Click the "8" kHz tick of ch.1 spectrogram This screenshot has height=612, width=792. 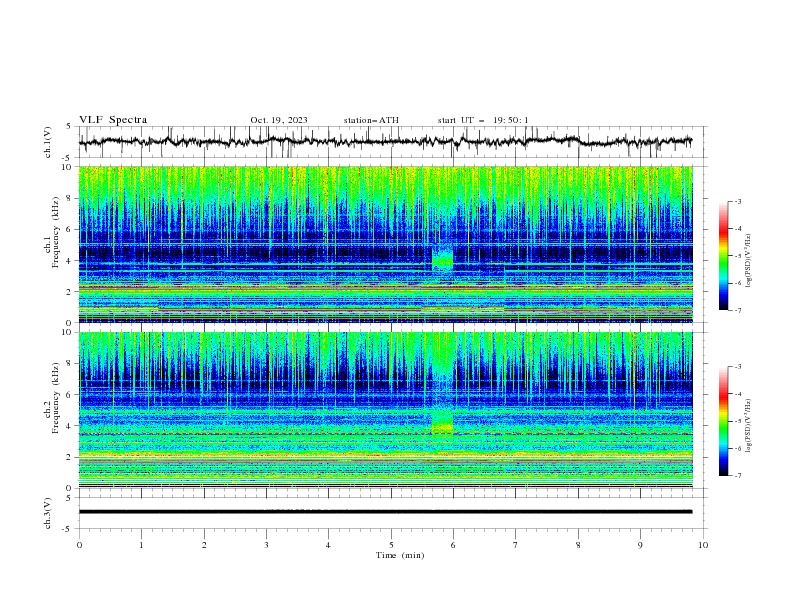[70, 198]
